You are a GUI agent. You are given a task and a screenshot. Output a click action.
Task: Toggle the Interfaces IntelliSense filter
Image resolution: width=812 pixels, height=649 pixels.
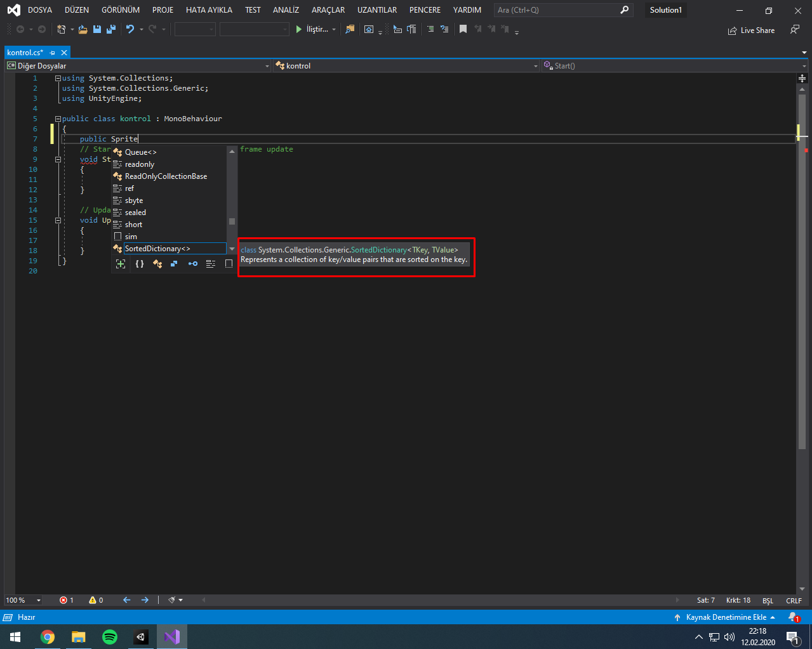point(193,264)
